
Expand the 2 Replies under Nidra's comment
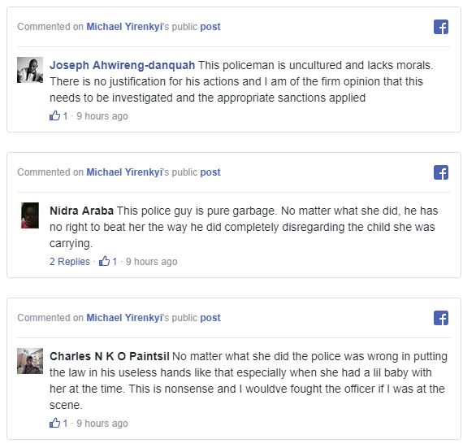click(70, 262)
